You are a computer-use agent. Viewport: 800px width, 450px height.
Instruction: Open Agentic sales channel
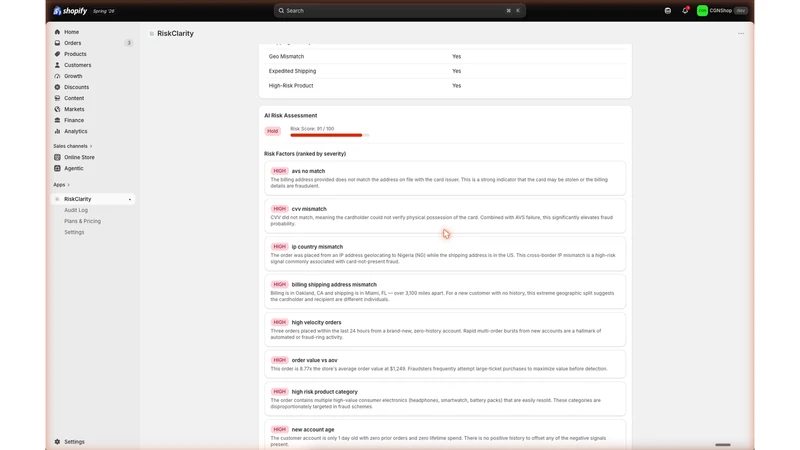(73, 168)
